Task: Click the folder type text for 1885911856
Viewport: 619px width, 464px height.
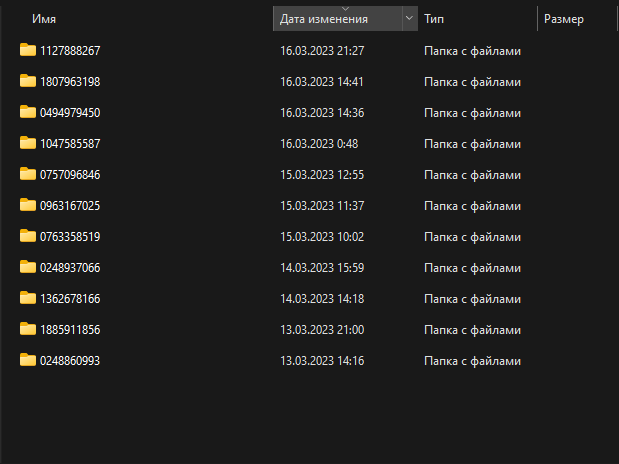Action: 472,329
